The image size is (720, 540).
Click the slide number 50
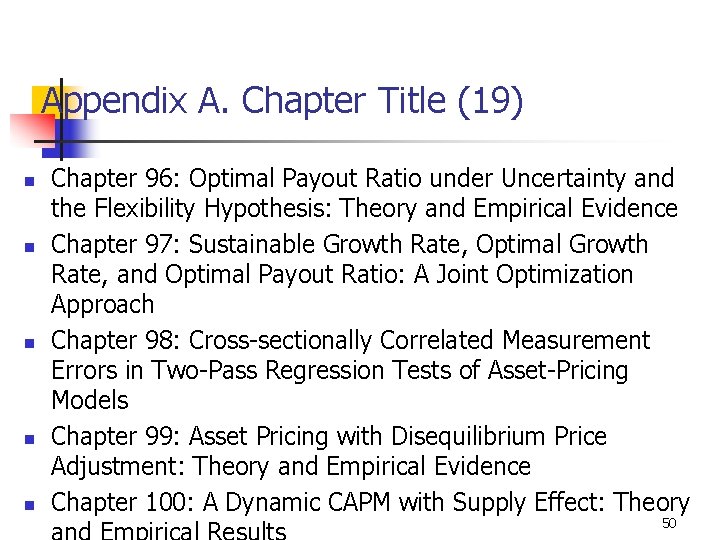coord(670,524)
